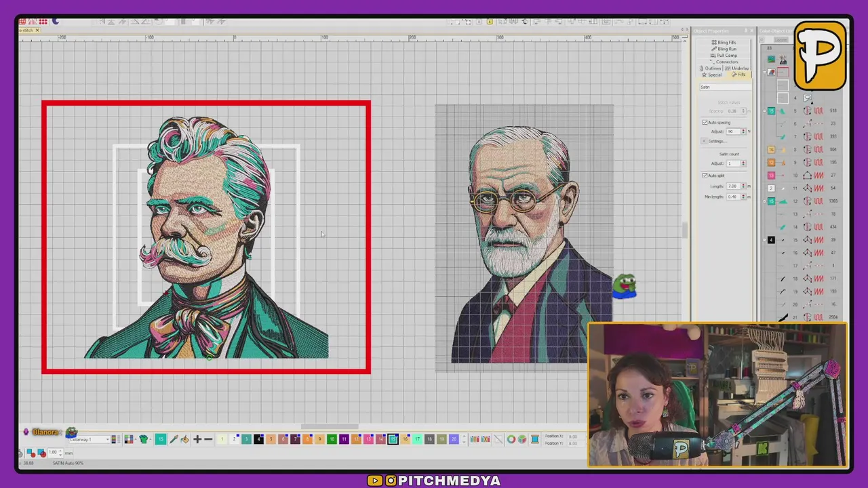Open the Bling Fills properties tab

724,42
